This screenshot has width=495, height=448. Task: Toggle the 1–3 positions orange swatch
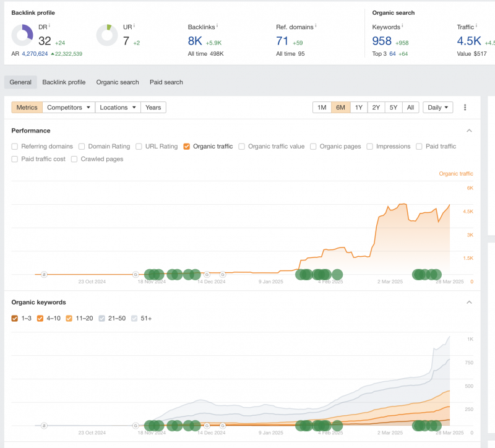click(x=15, y=318)
